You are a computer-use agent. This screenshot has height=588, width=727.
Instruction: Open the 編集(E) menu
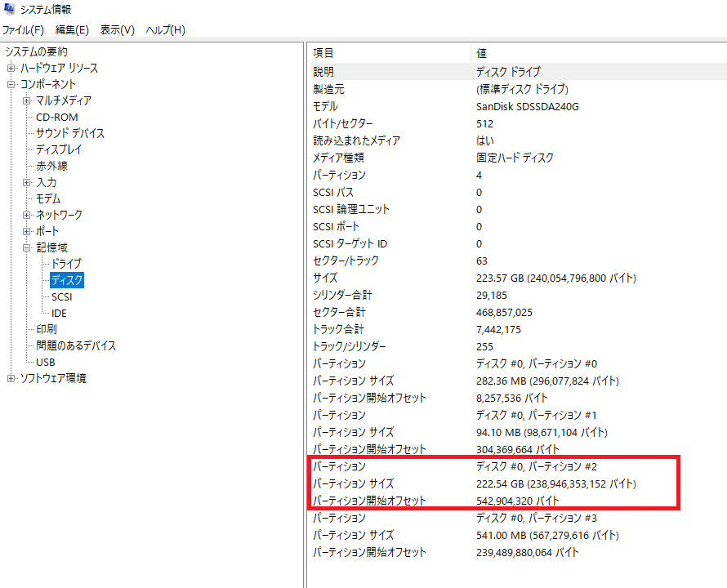[72, 30]
